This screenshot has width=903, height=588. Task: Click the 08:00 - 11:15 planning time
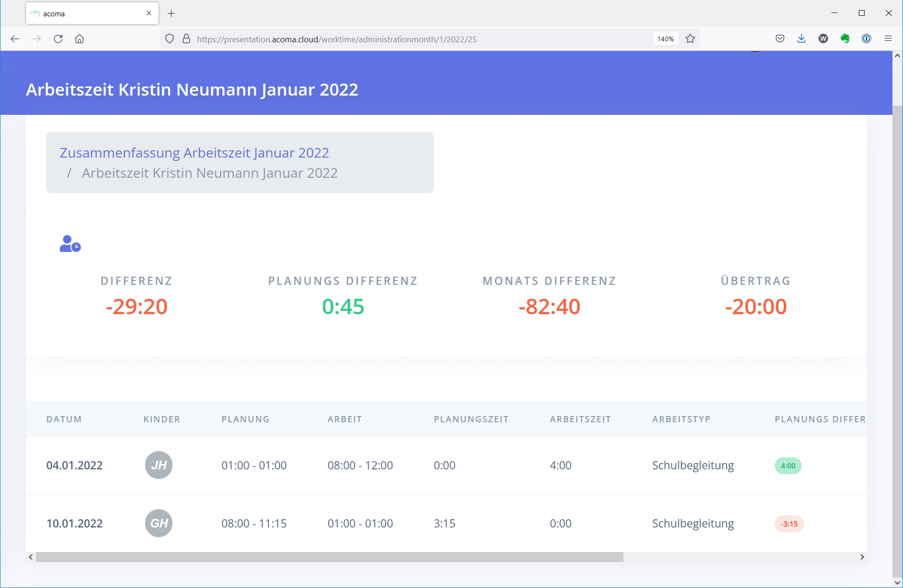[254, 524]
